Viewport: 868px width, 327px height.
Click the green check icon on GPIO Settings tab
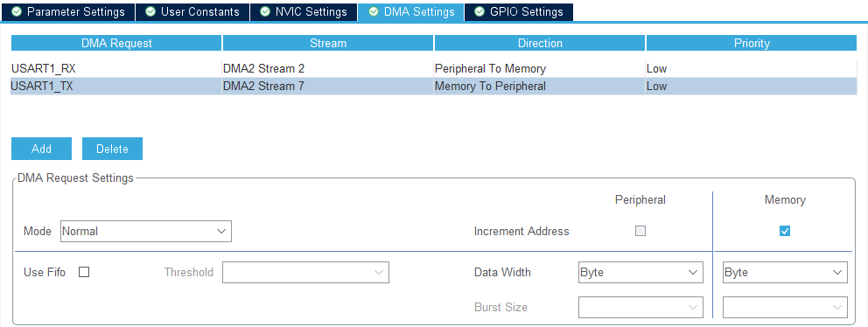click(x=479, y=11)
